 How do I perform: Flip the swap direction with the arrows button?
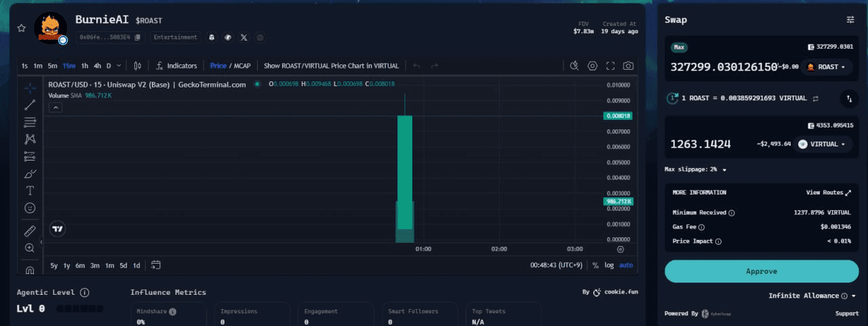(x=849, y=99)
